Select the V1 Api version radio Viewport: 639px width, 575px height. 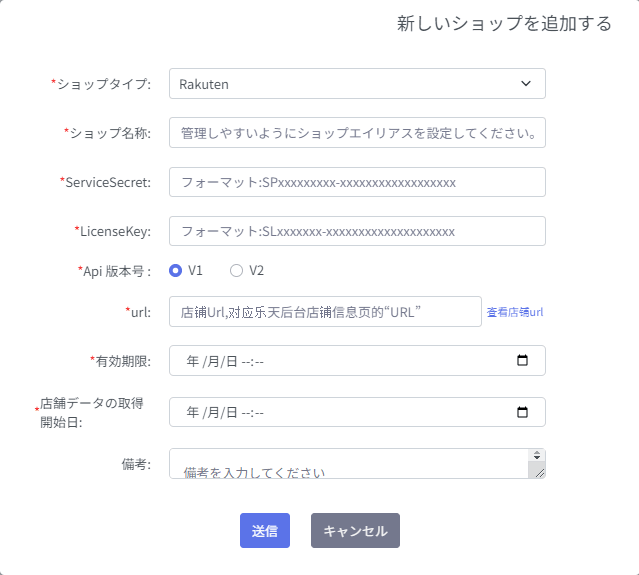click(176, 271)
